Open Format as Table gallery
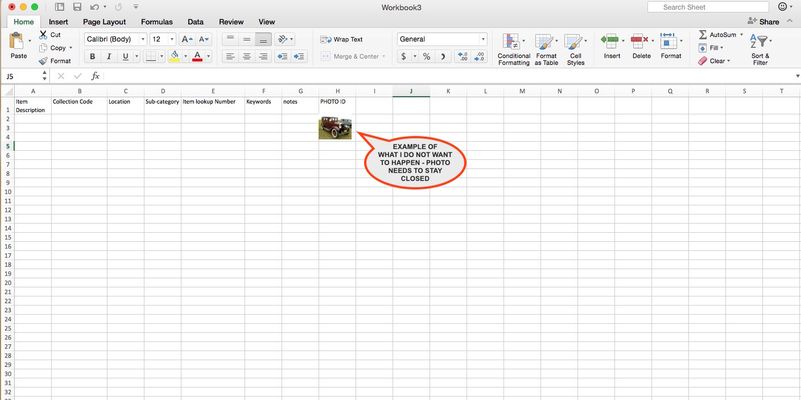801x400 pixels. point(546,49)
